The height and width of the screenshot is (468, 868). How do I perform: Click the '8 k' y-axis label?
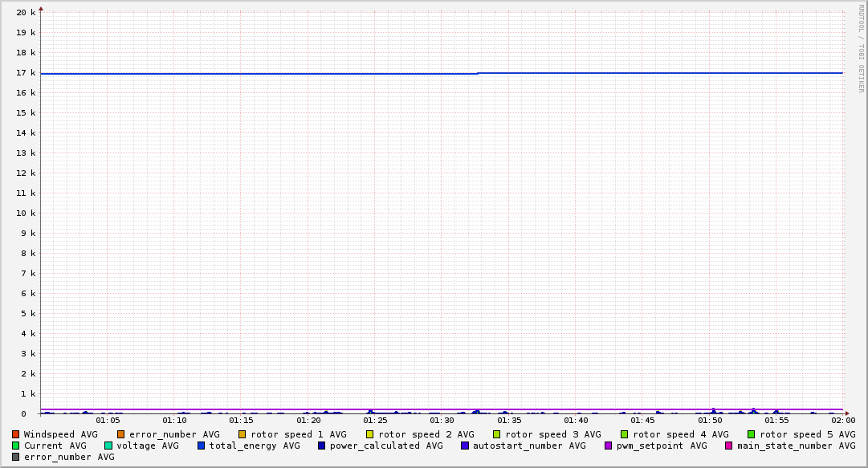click(28, 254)
